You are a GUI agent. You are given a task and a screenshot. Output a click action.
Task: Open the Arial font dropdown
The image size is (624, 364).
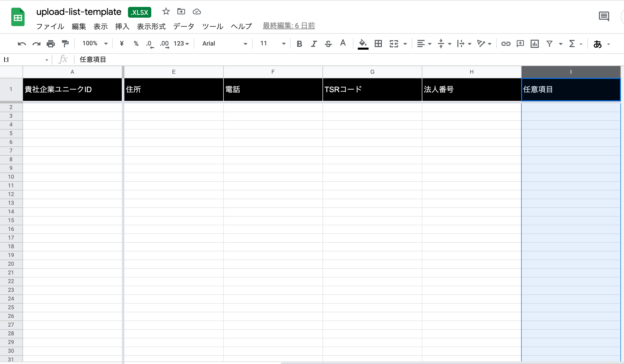[224, 44]
